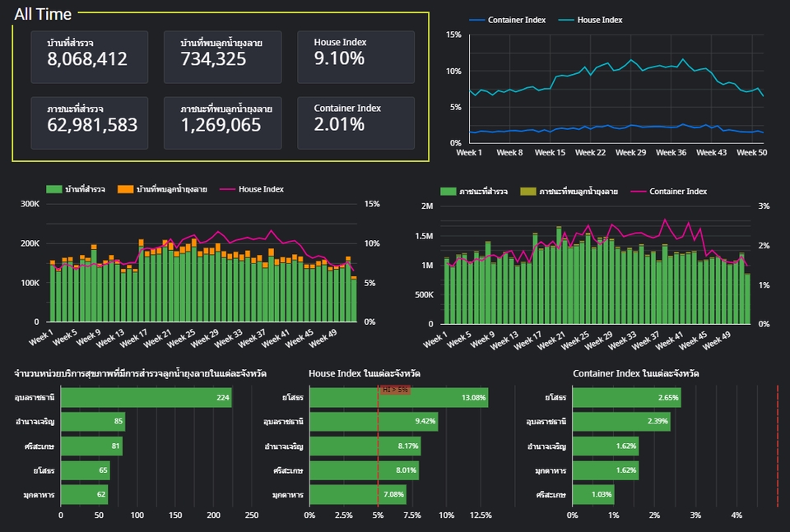Click 250 tick on health units axis
Image resolution: width=790 pixels, height=532 pixels.
252,516
